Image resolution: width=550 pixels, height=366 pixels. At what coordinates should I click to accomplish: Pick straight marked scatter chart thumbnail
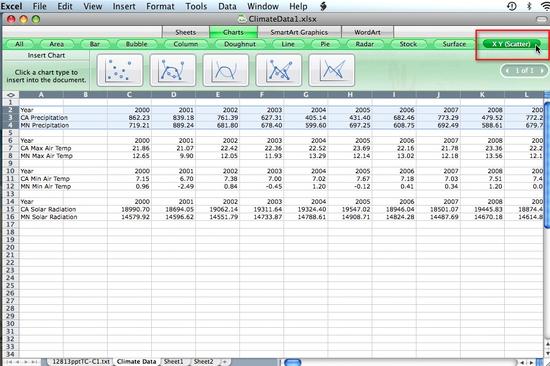279,70
